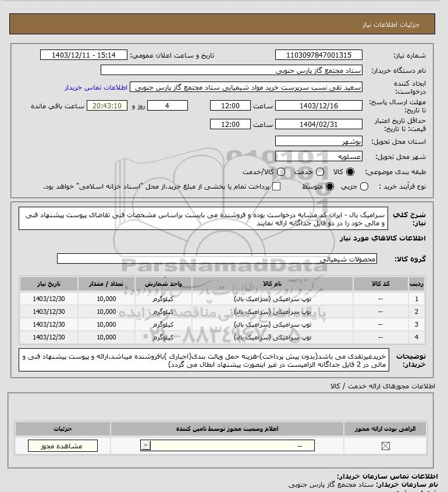Select row 4 product name توپ سرامیکی
This screenshot has height=492, width=448.
(x=272, y=338)
